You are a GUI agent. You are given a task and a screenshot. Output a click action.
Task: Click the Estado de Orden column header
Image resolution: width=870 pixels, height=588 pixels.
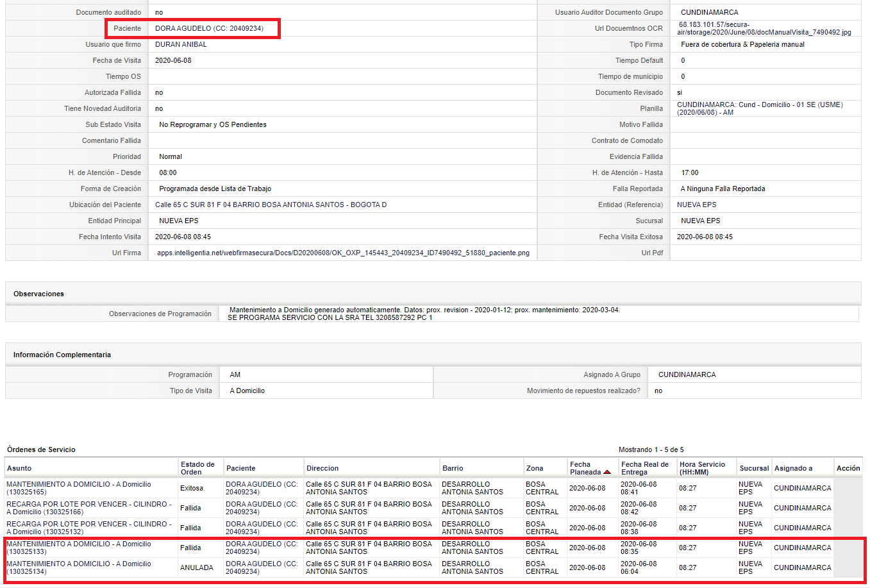click(x=197, y=468)
